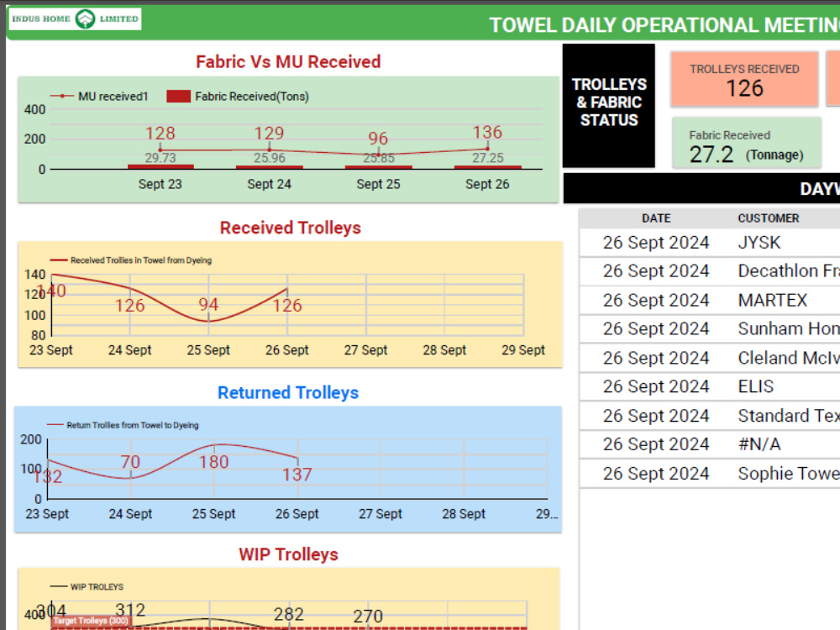Click the 282 WIP data label
840x630 pixels.
tap(289, 614)
